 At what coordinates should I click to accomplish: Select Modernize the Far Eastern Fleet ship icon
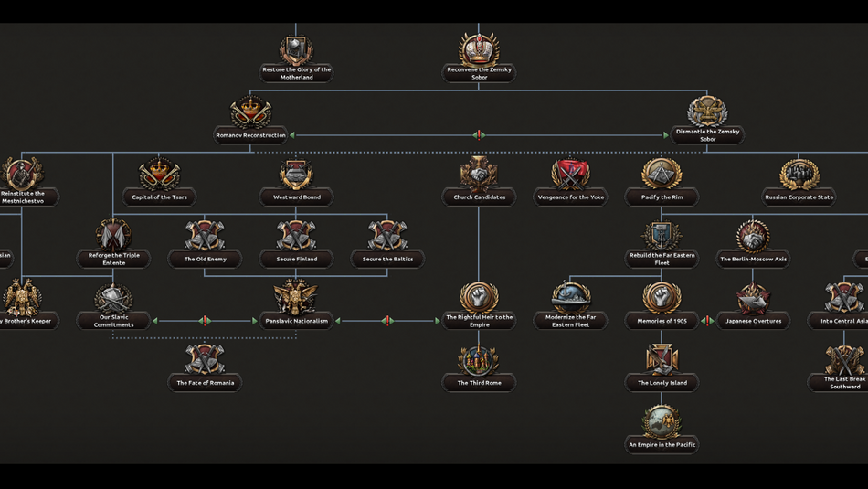click(x=570, y=297)
